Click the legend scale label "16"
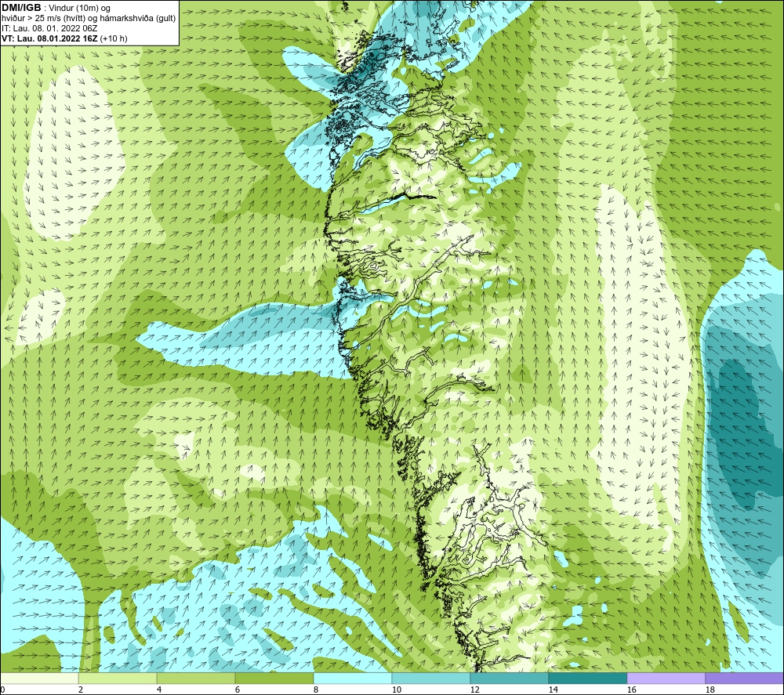This screenshot has height=695, width=784. tap(631, 690)
